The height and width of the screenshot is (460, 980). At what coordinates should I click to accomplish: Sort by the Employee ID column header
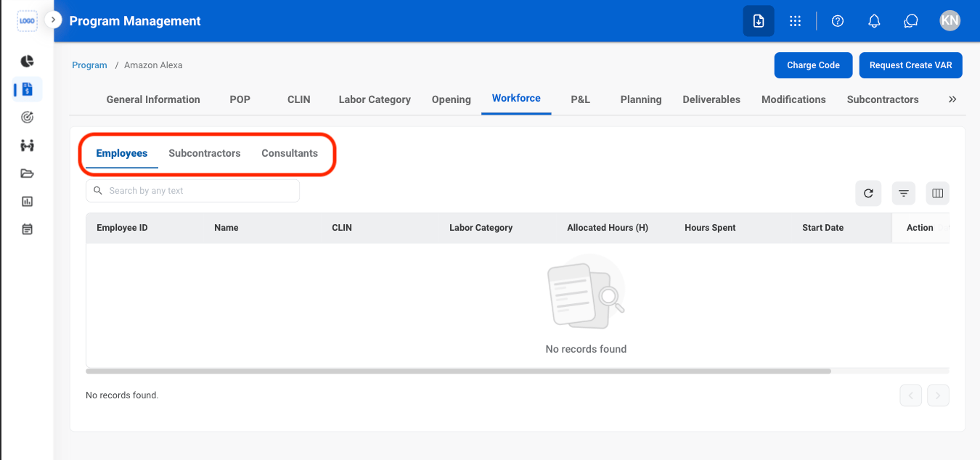coord(122,228)
